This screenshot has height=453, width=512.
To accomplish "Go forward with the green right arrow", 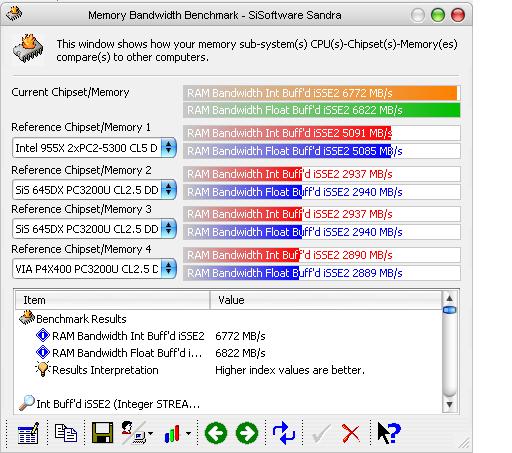I will click(x=247, y=433).
